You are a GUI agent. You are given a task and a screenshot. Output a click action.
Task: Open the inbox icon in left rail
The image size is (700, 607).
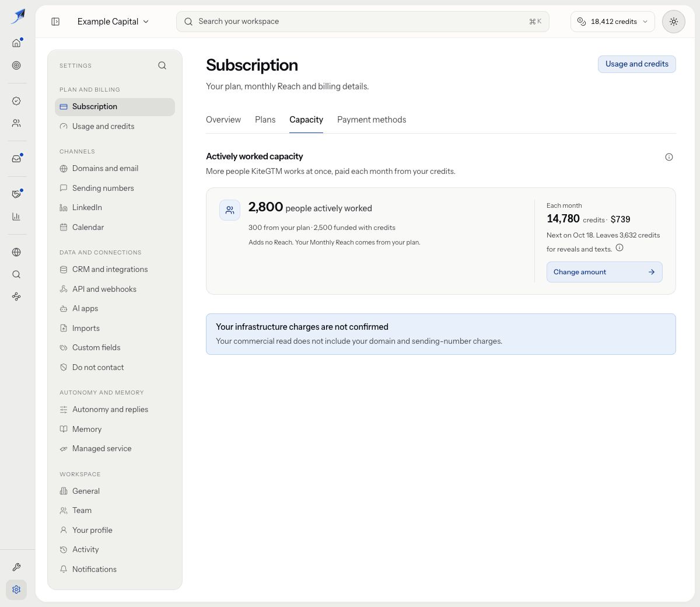tap(16, 158)
